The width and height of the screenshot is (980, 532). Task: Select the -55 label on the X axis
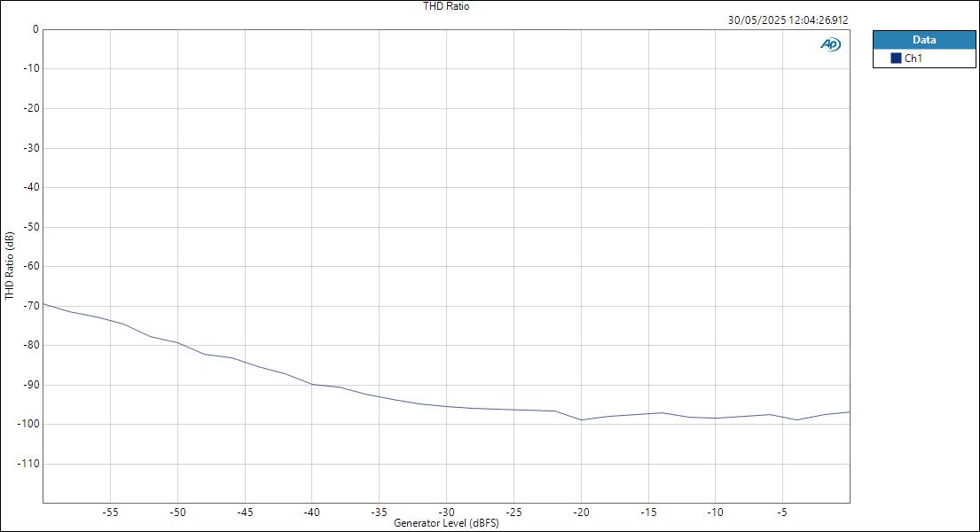(x=110, y=512)
